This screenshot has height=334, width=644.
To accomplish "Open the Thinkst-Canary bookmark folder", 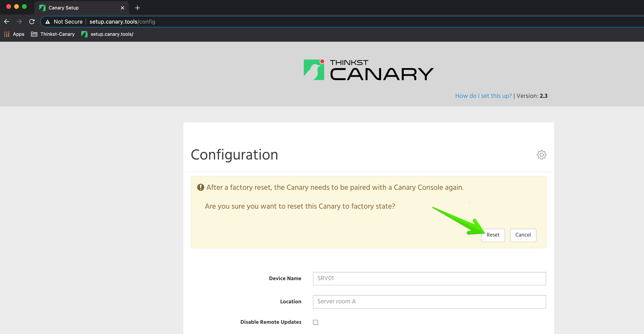I will (x=53, y=34).
